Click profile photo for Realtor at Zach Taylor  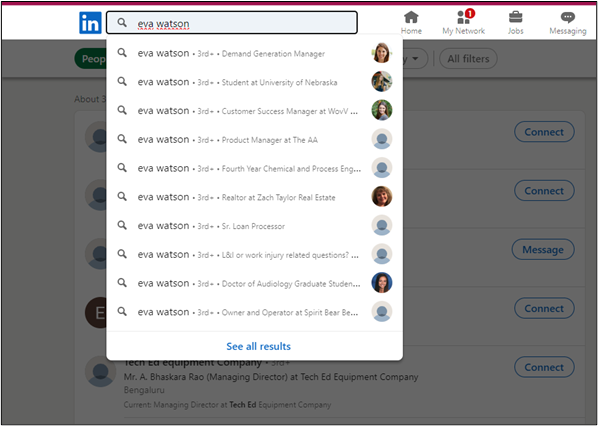pos(382,196)
